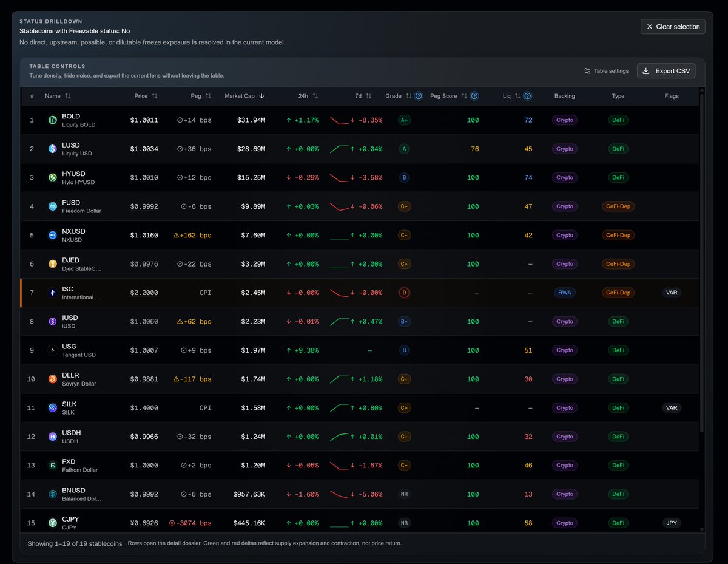Export table with Export CSV
Viewport: 728px width, 564px height.
(x=666, y=71)
